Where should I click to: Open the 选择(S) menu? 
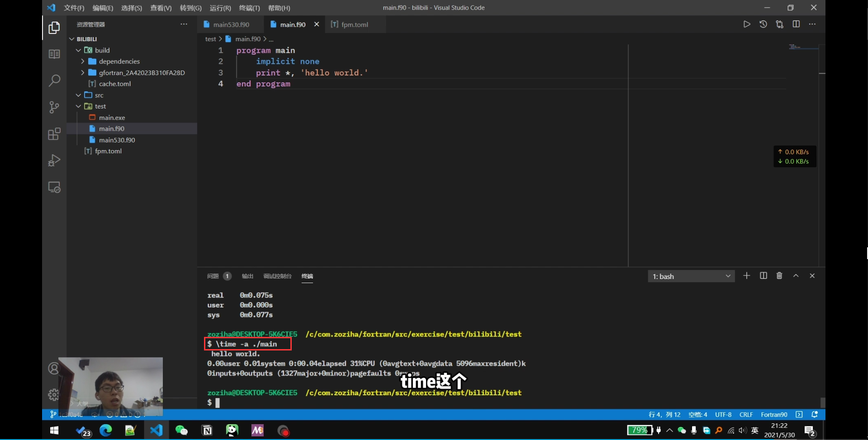tap(132, 8)
